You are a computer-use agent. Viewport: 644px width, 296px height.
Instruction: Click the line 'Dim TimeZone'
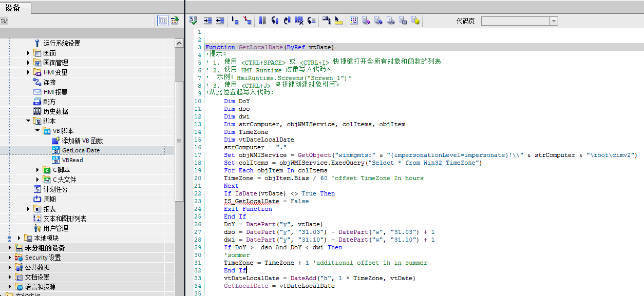click(x=246, y=132)
